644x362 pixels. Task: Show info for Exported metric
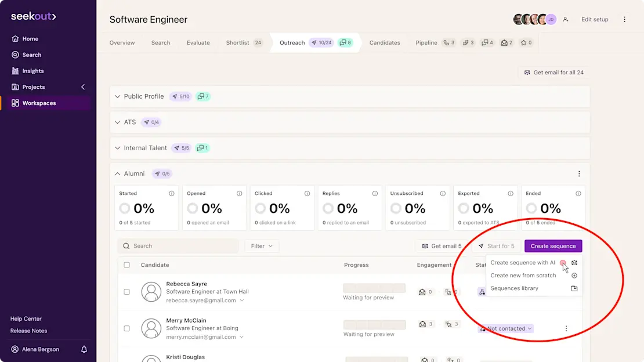click(511, 194)
